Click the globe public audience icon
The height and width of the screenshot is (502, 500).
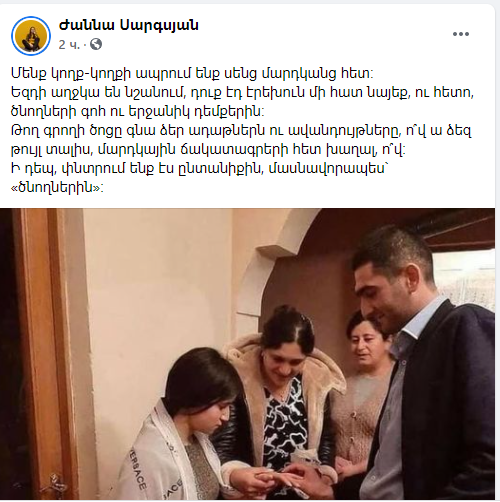point(96,44)
